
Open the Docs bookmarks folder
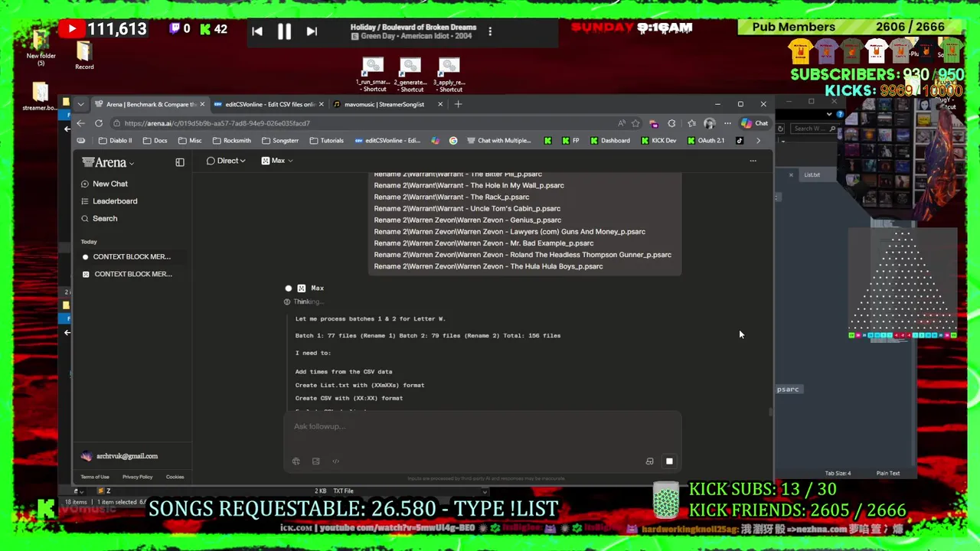pos(155,141)
